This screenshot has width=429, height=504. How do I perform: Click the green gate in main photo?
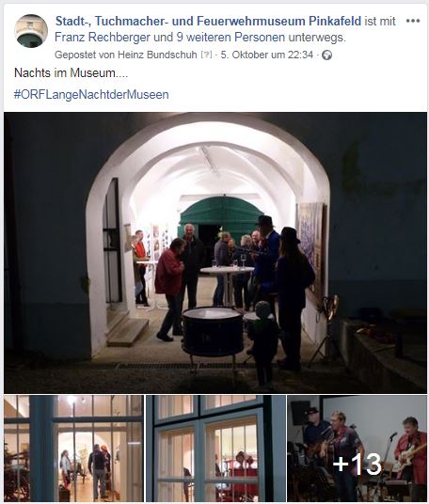[x=221, y=213]
